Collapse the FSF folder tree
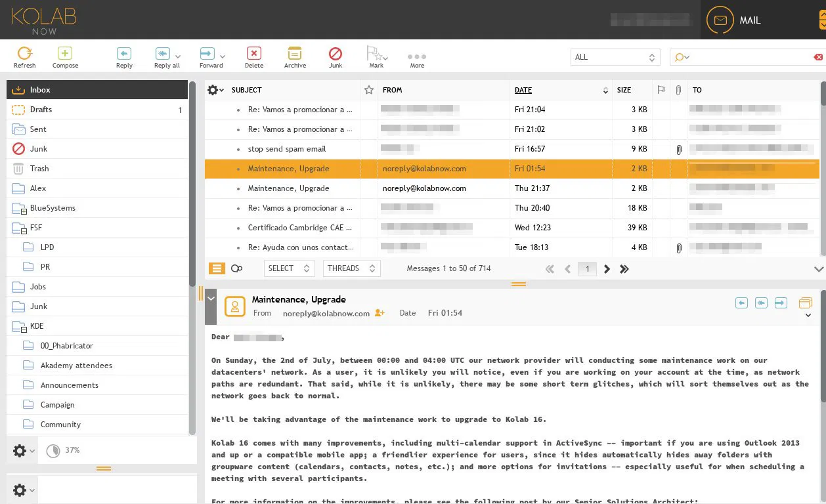Screen dimensions: 826x504 [x=23, y=231]
